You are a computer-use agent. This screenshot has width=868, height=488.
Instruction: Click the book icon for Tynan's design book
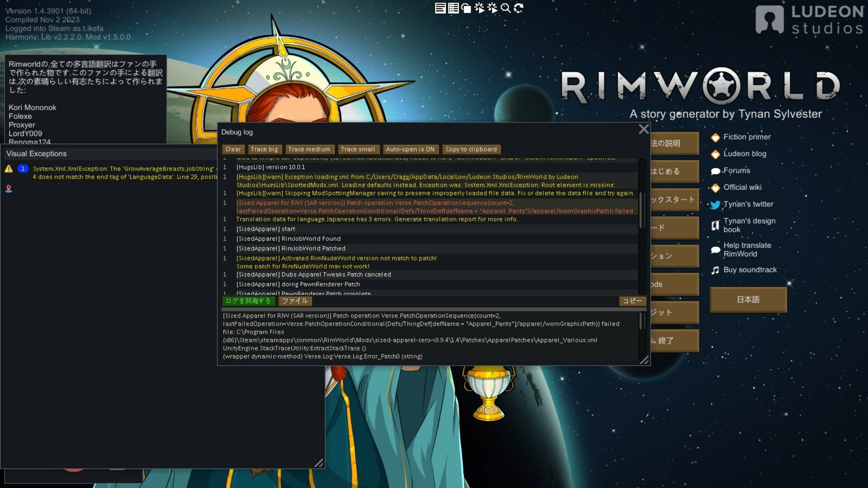[715, 225]
